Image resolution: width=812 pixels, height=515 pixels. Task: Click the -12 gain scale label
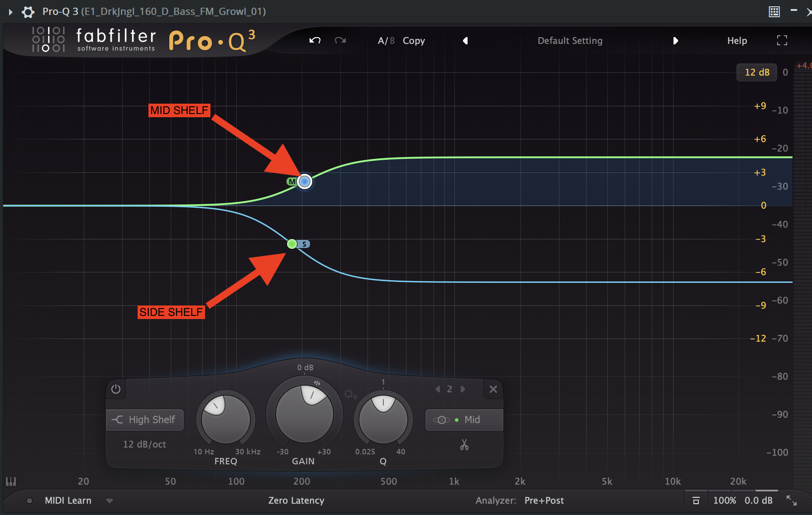758,339
